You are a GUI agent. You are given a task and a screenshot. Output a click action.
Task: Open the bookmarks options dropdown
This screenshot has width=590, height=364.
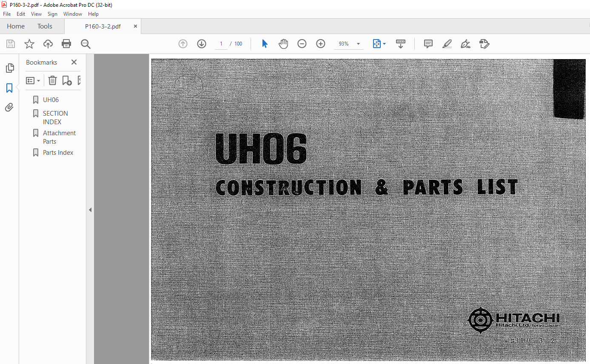pyautogui.click(x=33, y=80)
